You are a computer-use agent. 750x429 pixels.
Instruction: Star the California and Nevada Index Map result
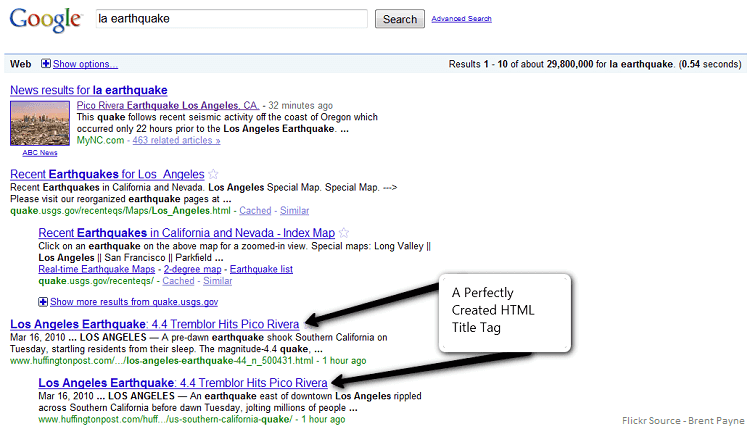[344, 233]
